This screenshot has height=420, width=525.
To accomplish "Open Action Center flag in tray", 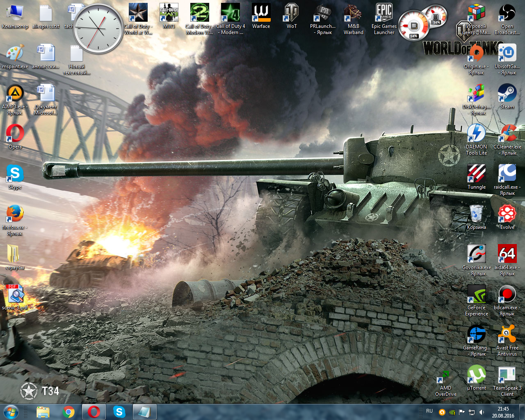I will tap(462, 412).
